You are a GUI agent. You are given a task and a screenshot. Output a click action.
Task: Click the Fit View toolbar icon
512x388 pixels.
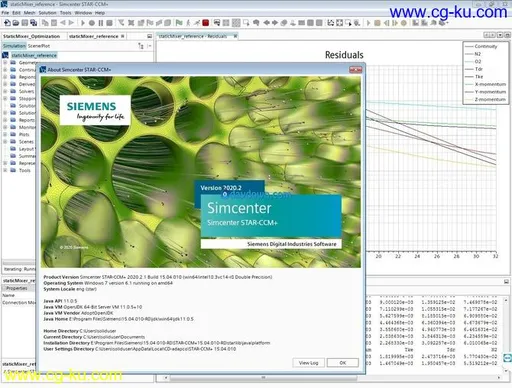pos(339,23)
